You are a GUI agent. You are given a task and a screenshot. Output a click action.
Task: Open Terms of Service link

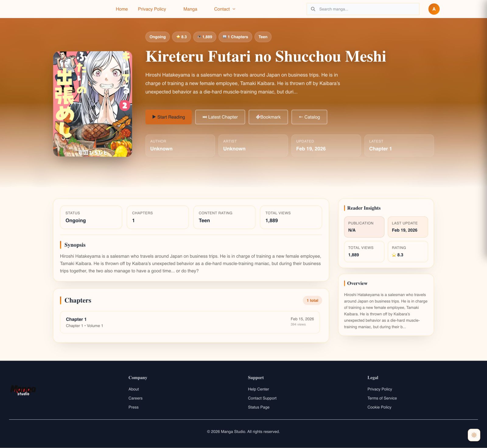[x=382, y=398]
